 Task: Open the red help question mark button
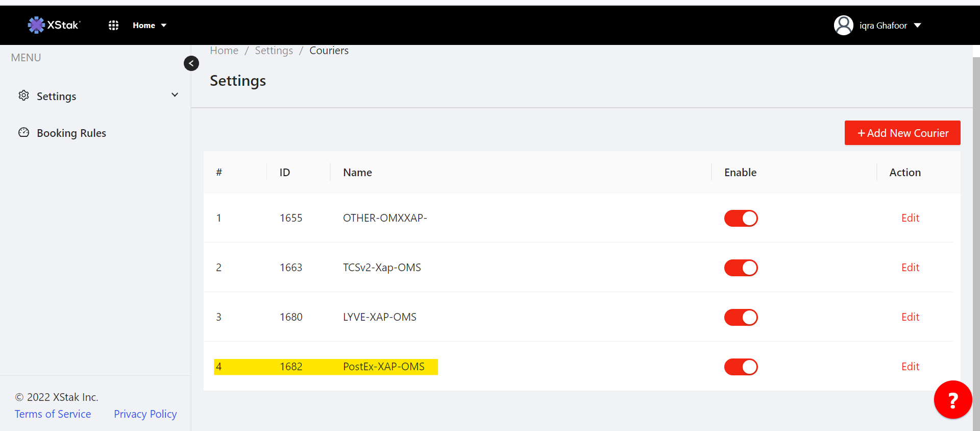952,400
